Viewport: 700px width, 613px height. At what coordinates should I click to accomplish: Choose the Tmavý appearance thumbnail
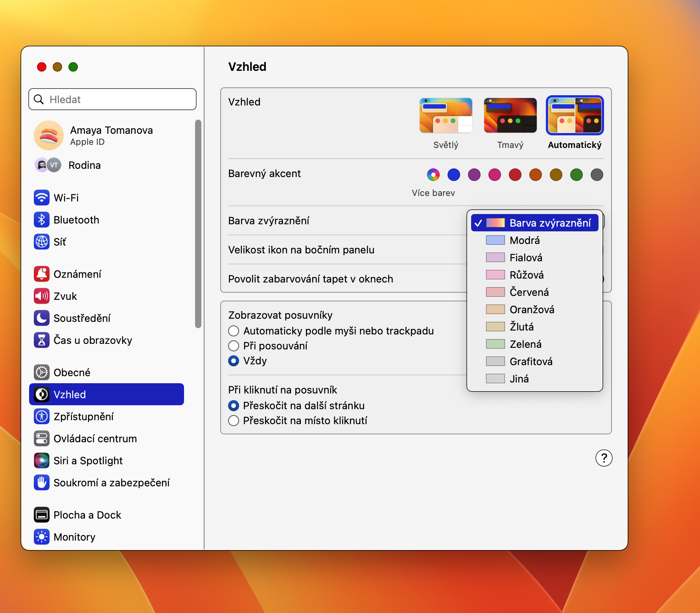click(x=510, y=115)
